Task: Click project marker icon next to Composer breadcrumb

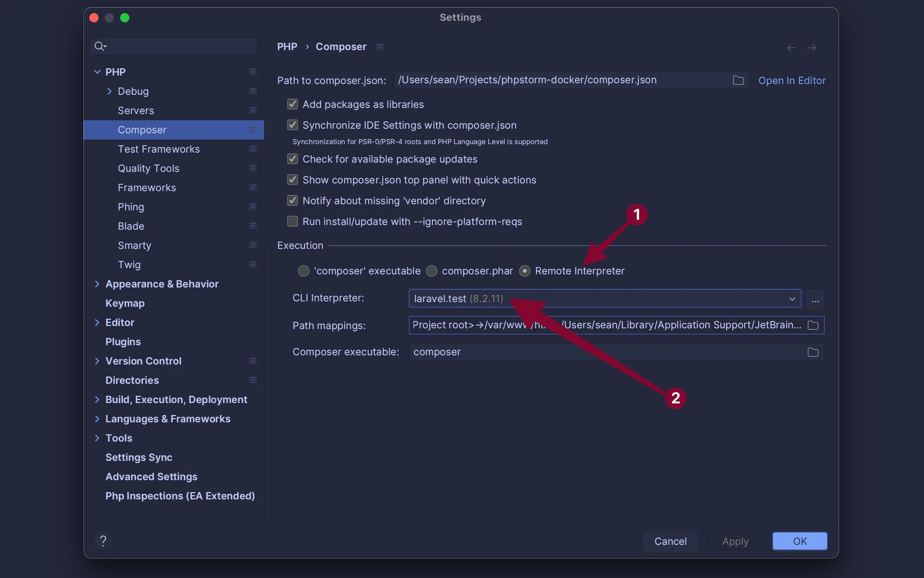Action: pos(380,47)
